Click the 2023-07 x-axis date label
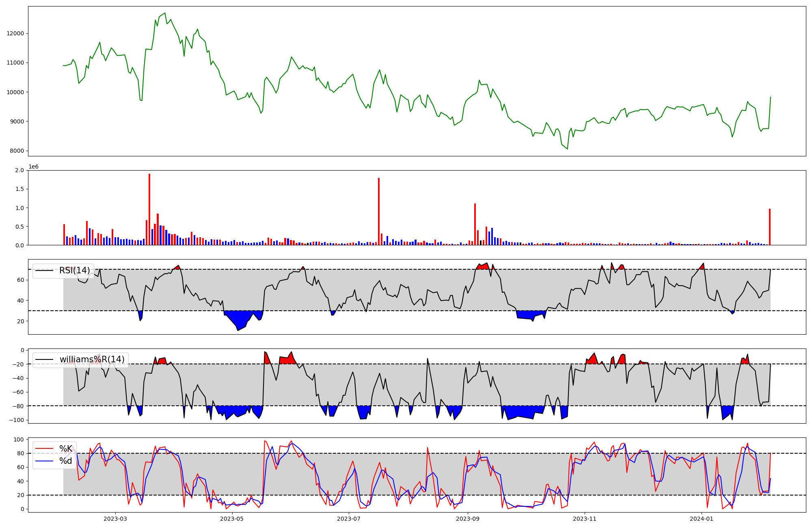 (x=349, y=519)
